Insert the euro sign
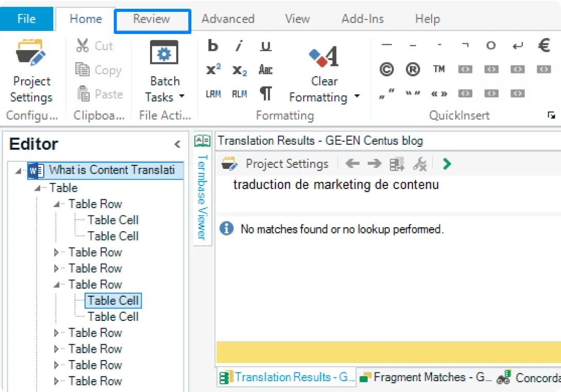 (x=544, y=46)
